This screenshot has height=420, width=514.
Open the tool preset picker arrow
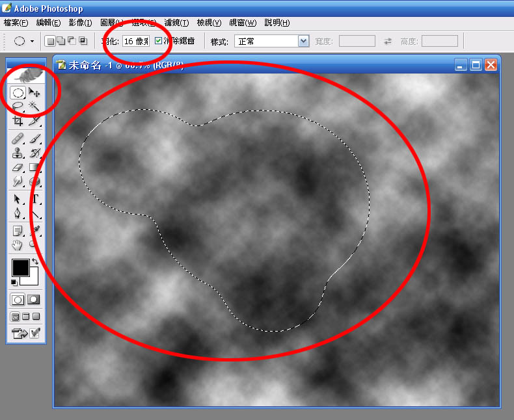click(33, 41)
